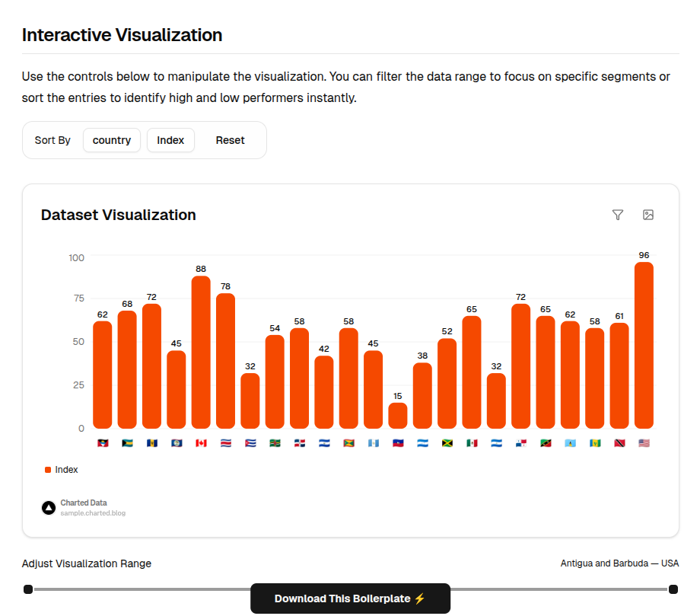Click the right range slider handle
This screenshot has width=700, height=616.
click(x=673, y=589)
